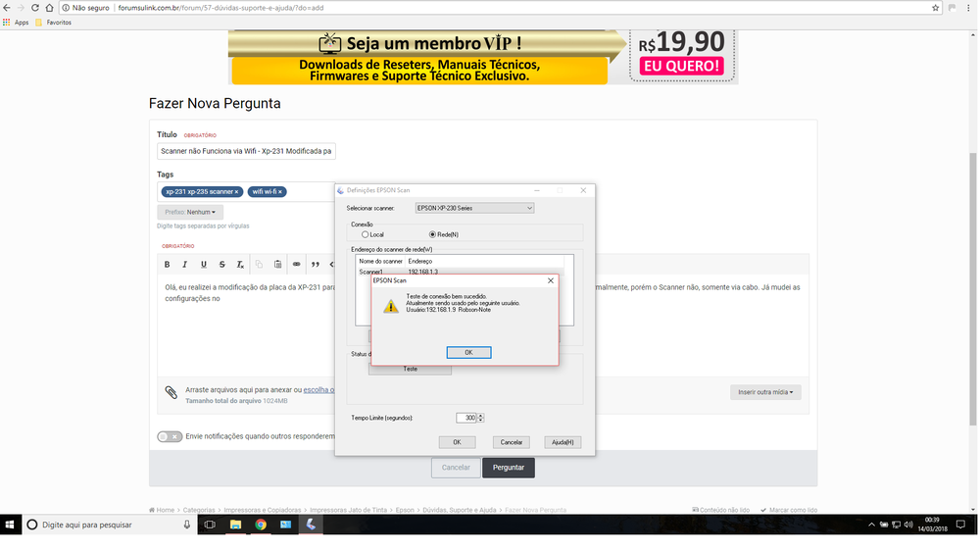Select the Local connection radio button
The height and width of the screenshot is (551, 980).
coord(365,234)
